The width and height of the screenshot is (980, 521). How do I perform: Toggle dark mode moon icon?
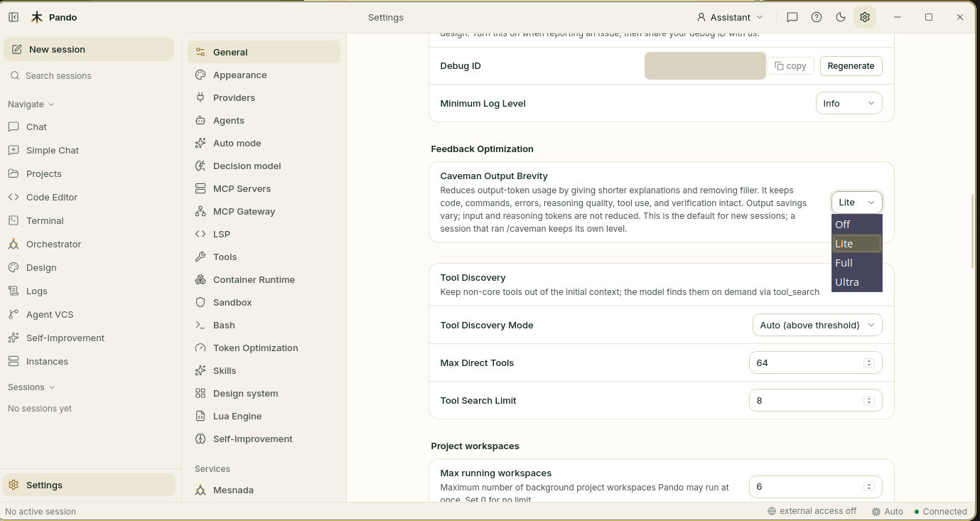(x=841, y=17)
